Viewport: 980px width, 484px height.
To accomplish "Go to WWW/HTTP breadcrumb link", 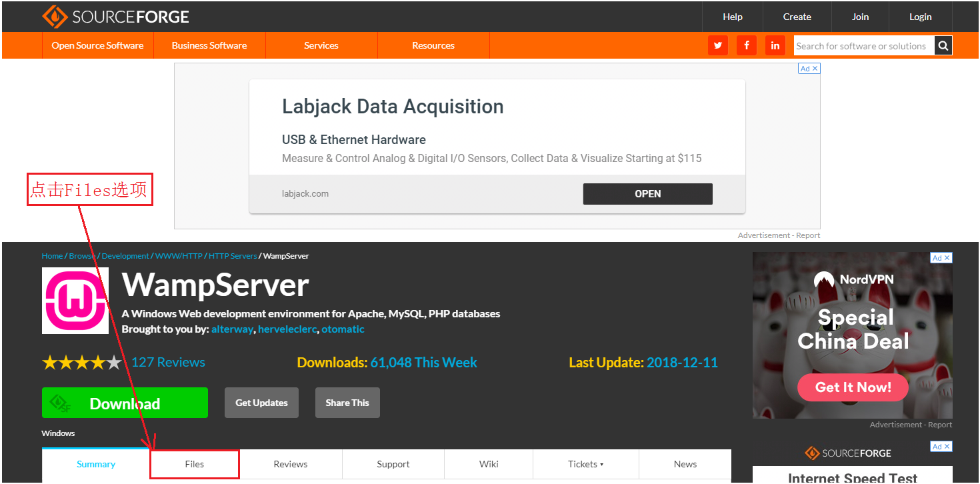I will pyautogui.click(x=179, y=256).
